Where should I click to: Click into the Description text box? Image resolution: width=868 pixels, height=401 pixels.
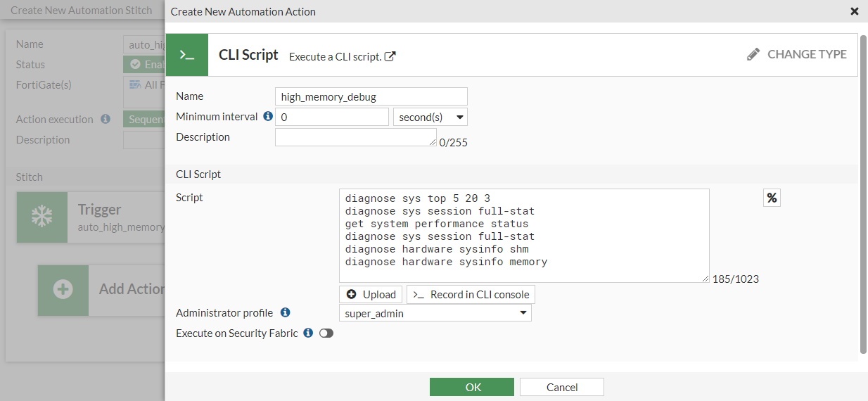pyautogui.click(x=355, y=137)
